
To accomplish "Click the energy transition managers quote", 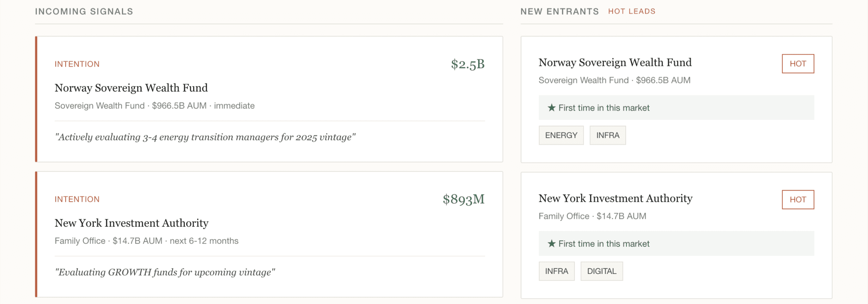I will click(x=205, y=137).
